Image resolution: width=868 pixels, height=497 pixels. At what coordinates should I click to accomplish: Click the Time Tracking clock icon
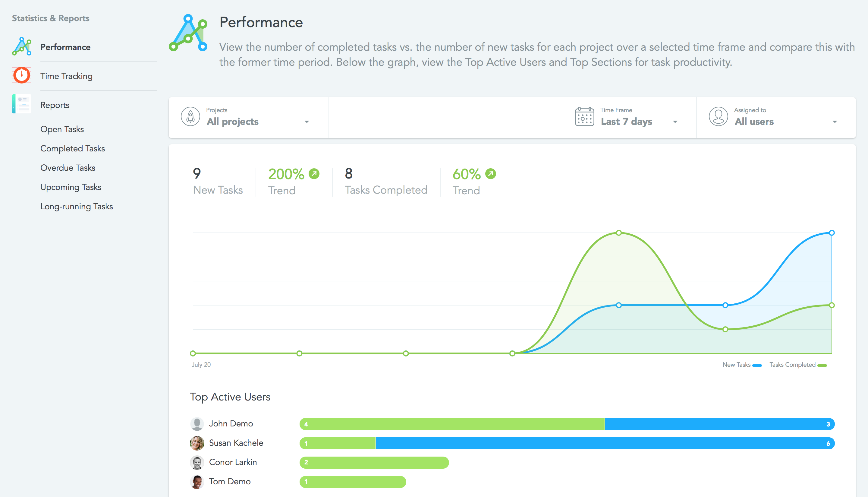point(21,75)
